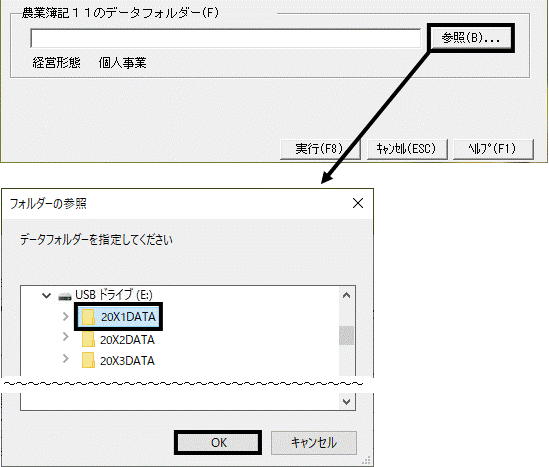This screenshot has height=467, width=549.
Task: Click the 20X1DATA folder icon
Action: (x=88, y=317)
